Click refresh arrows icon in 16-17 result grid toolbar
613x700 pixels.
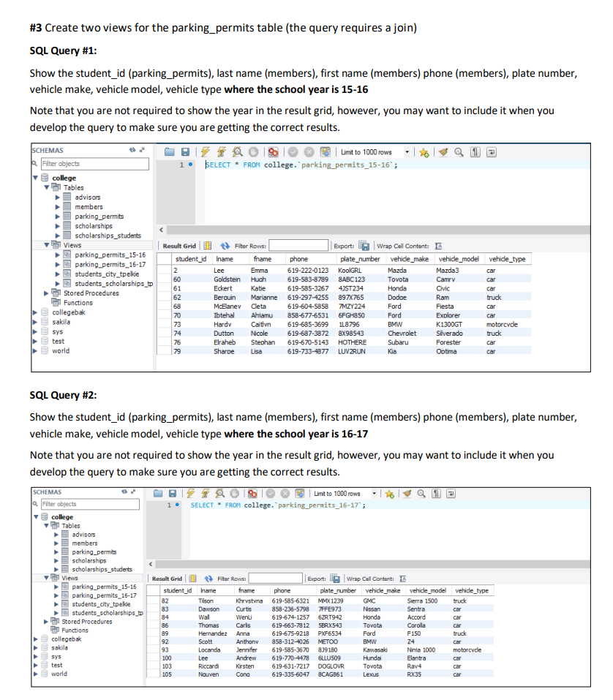pyautogui.click(x=208, y=579)
